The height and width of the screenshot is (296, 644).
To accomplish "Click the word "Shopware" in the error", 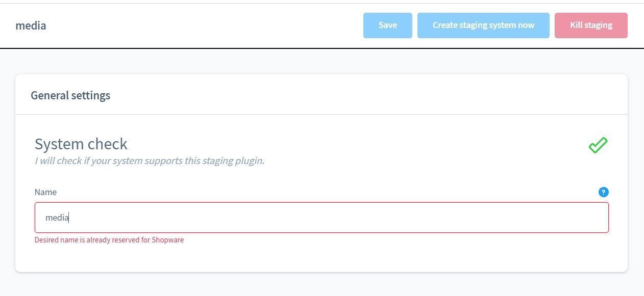I will point(167,240).
